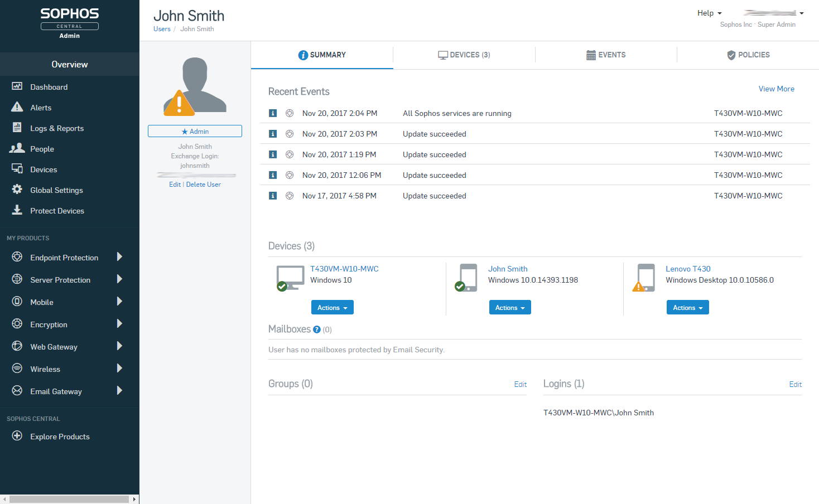Screen dimensions: 819x504
Task: Click the Mailboxes help question mark icon
Action: tap(317, 329)
